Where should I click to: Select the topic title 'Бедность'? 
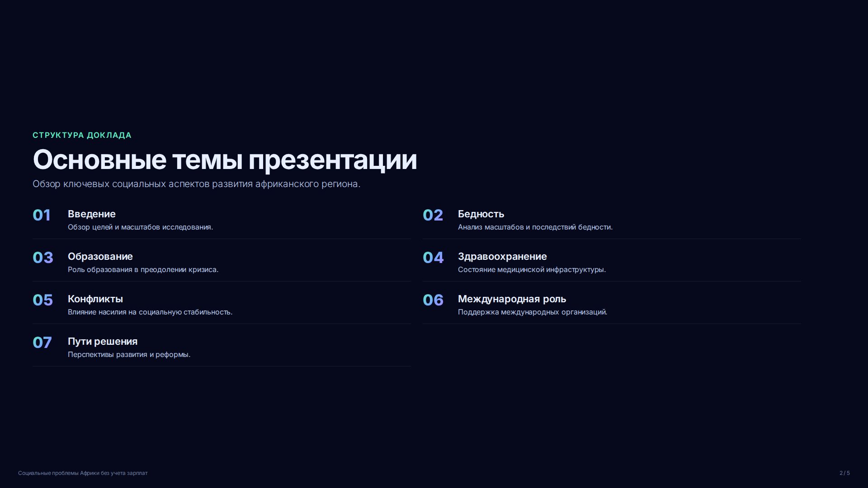pyautogui.click(x=481, y=214)
